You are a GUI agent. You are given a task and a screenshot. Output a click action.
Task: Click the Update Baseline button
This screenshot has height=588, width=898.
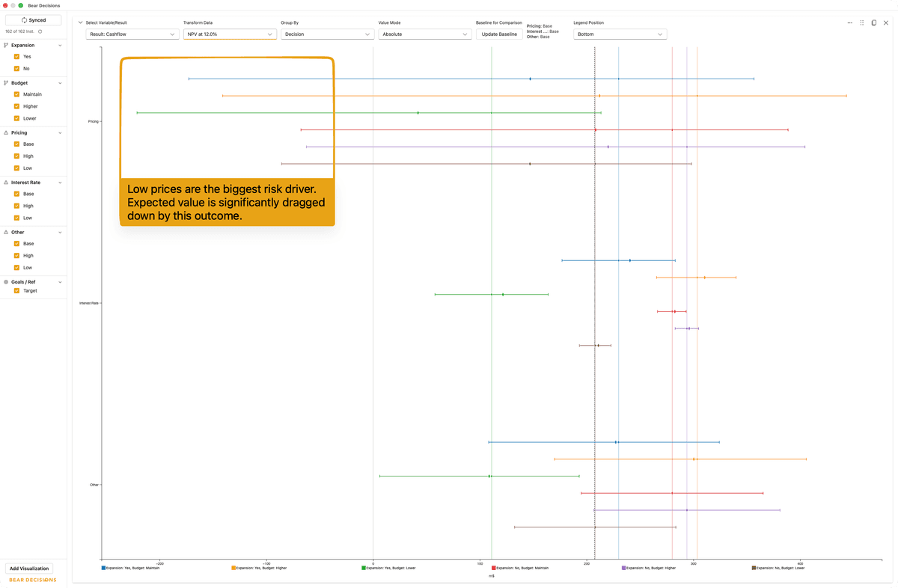[499, 34]
